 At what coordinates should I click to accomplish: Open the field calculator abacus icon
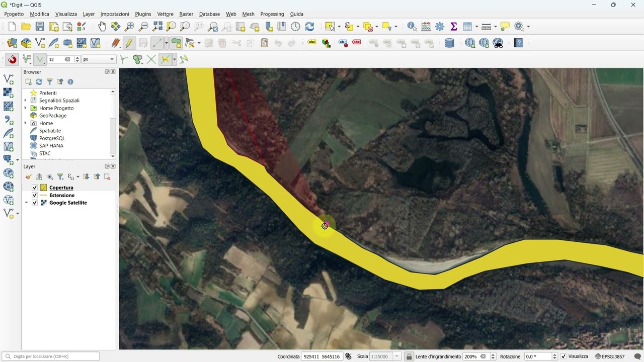426,27
